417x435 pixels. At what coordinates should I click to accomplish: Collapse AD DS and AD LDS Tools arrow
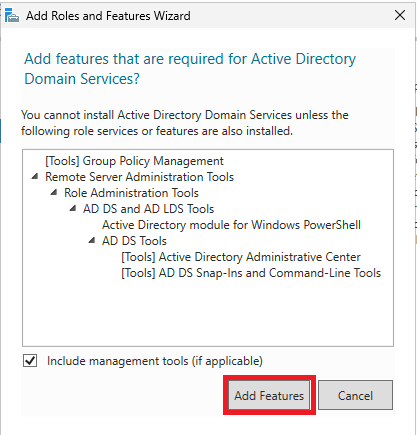[73, 209]
